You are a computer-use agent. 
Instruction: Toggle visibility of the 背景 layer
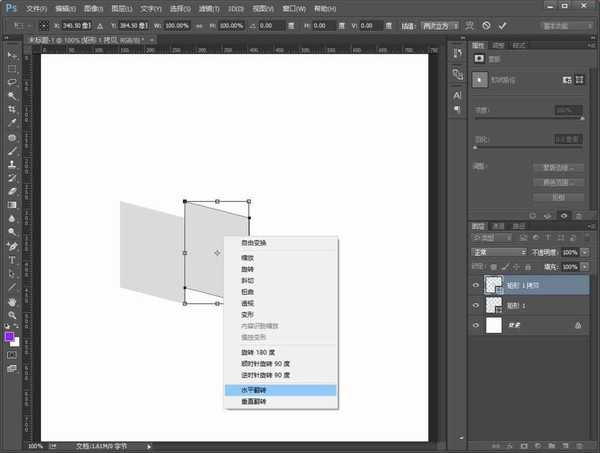477,326
